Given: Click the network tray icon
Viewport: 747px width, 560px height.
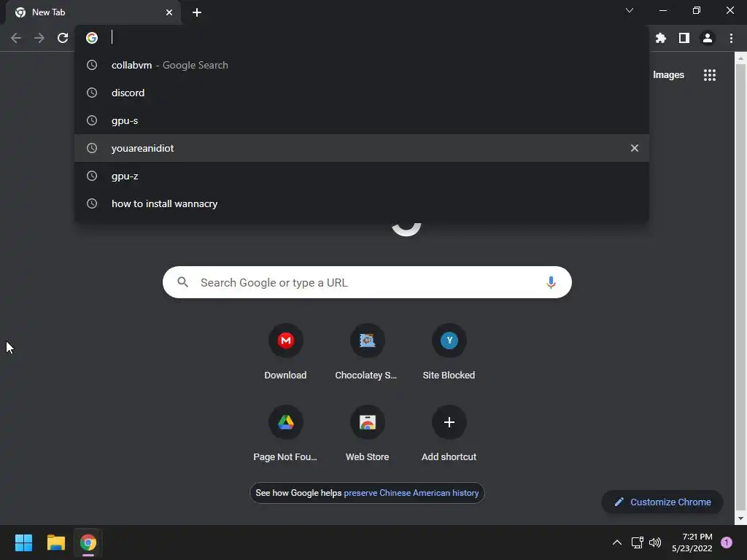Looking at the screenshot, I should point(637,542).
